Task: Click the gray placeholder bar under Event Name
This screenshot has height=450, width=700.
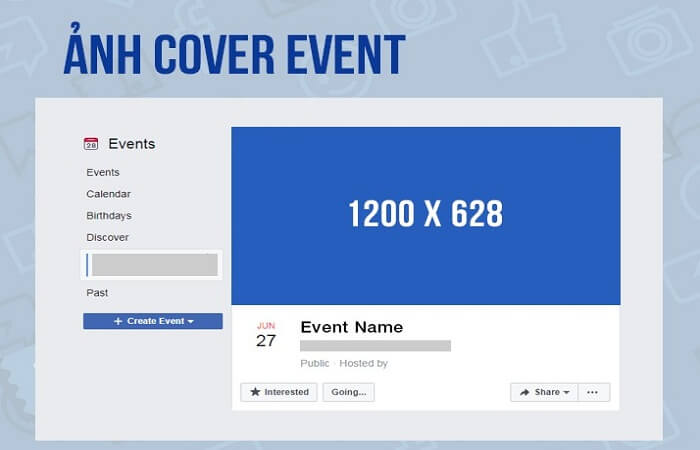Action: [375, 346]
